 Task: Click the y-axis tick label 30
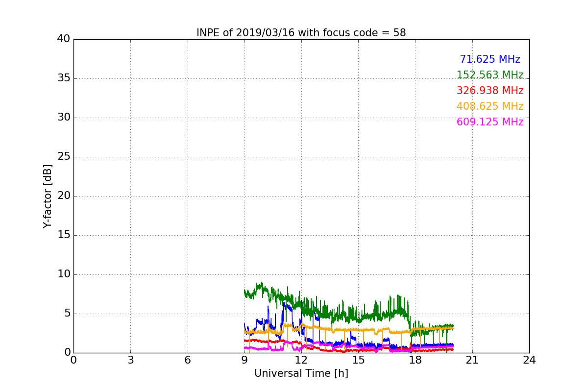pyautogui.click(x=64, y=118)
